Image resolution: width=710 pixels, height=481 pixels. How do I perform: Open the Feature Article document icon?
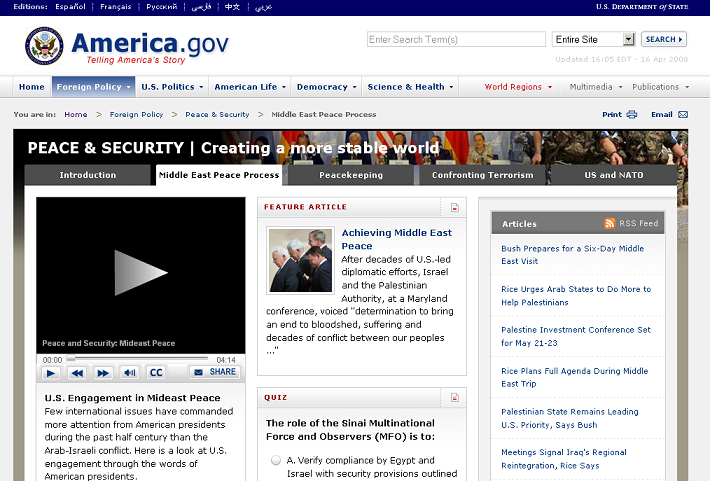tap(455, 207)
